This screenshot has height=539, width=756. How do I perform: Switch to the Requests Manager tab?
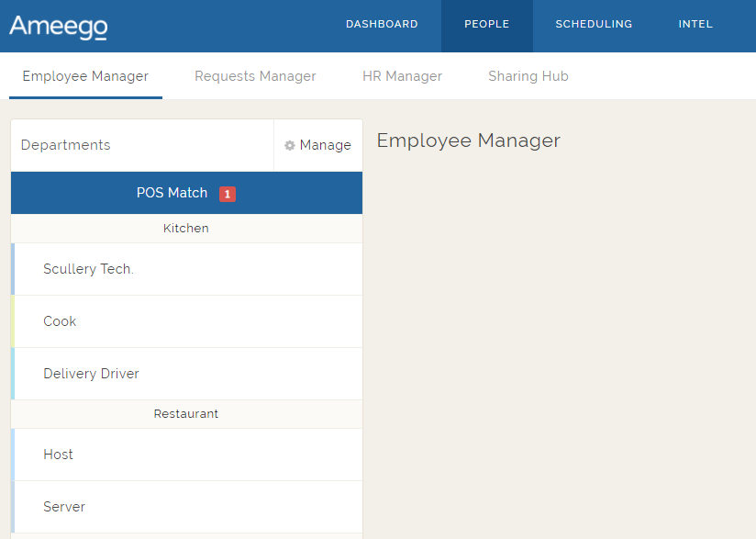pyautogui.click(x=255, y=76)
